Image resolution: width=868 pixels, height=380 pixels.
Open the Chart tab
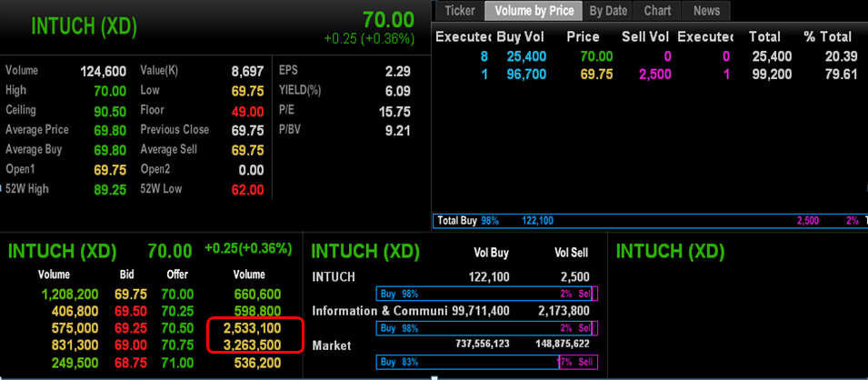(x=658, y=11)
